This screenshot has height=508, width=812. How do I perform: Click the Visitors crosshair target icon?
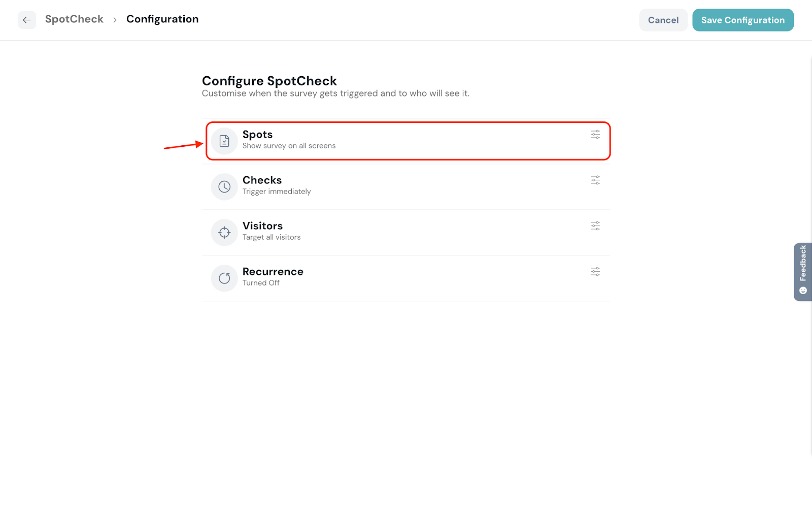pos(224,233)
